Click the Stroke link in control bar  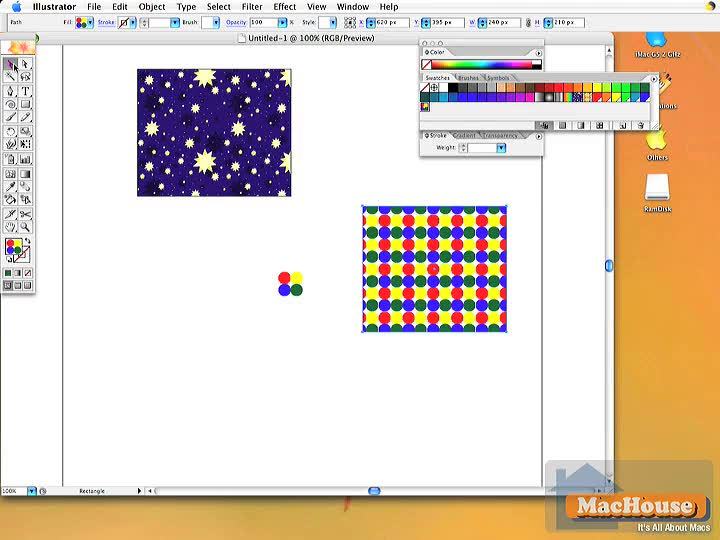106,22
